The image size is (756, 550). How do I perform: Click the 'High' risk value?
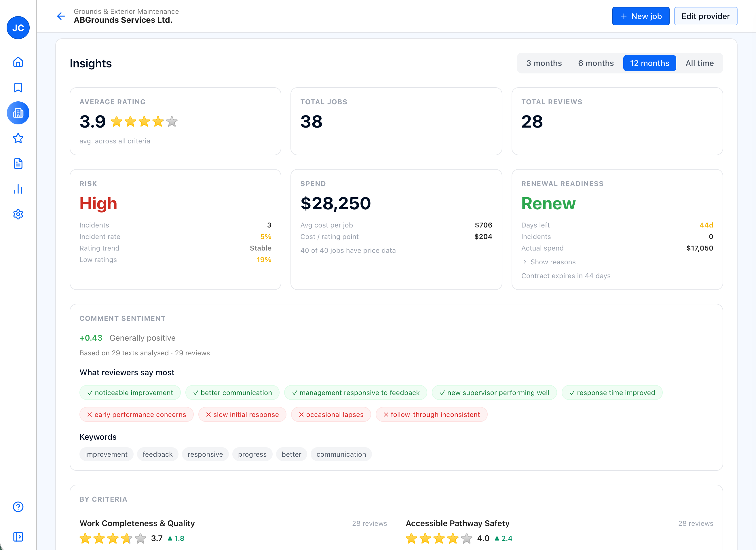98,203
